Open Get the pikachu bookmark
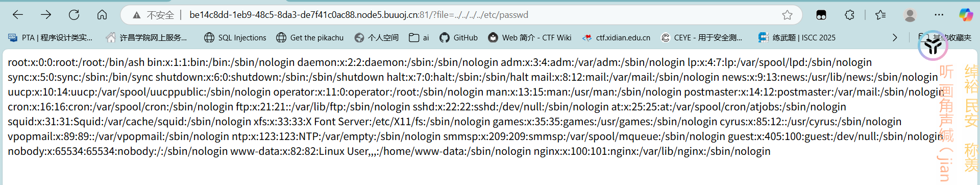This screenshot has height=185, width=980. pos(310,37)
